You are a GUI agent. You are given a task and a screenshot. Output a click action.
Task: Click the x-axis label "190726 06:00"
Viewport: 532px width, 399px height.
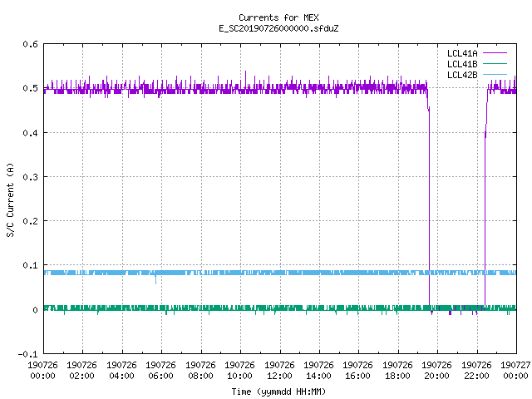tap(160, 371)
